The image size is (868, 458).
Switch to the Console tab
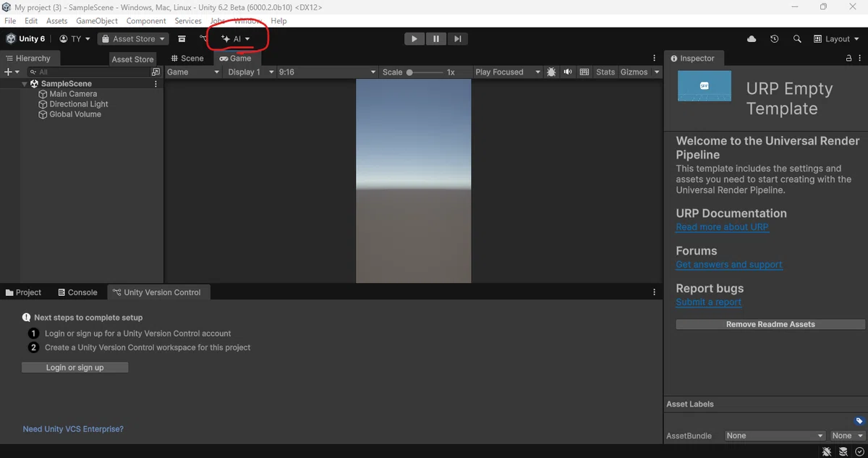coord(77,292)
